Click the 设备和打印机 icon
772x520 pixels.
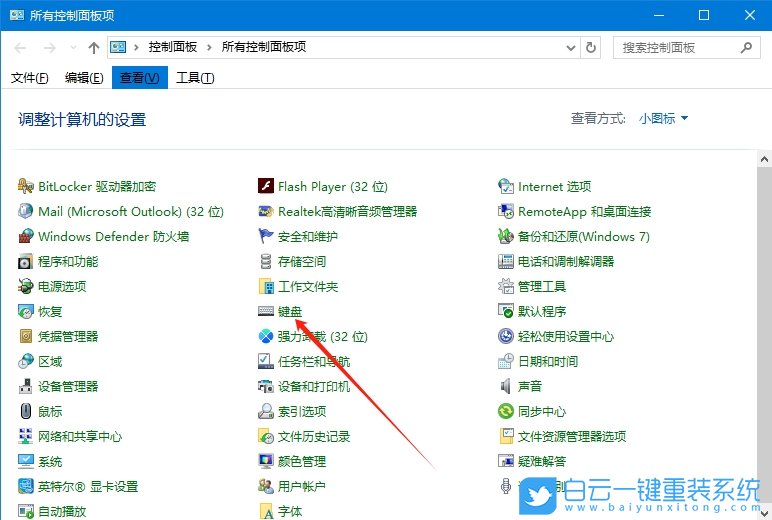click(x=266, y=386)
